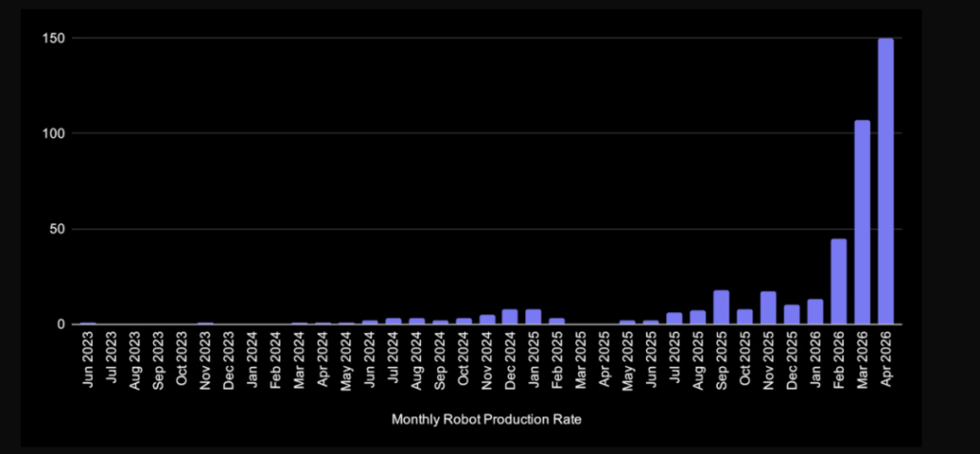This screenshot has height=454, width=980.
Task: Select the Oct 2025 bar
Action: pos(745,317)
